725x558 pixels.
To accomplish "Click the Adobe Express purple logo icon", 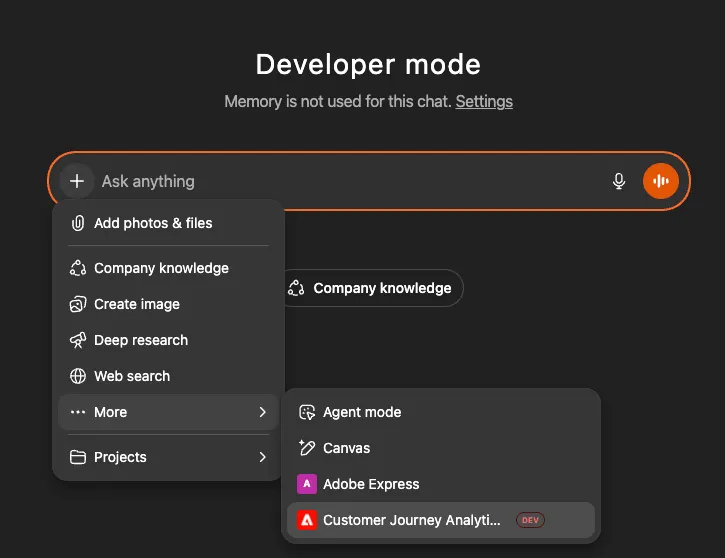I will (x=307, y=484).
